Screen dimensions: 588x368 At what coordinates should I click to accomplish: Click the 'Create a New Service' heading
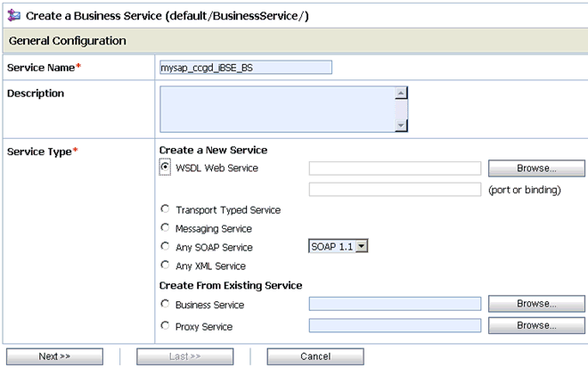214,150
